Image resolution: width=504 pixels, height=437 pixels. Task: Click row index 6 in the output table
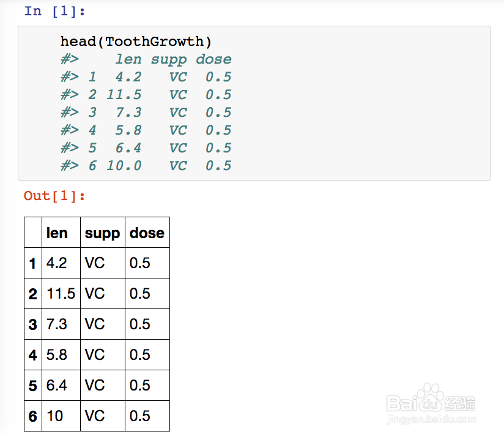[x=33, y=416]
